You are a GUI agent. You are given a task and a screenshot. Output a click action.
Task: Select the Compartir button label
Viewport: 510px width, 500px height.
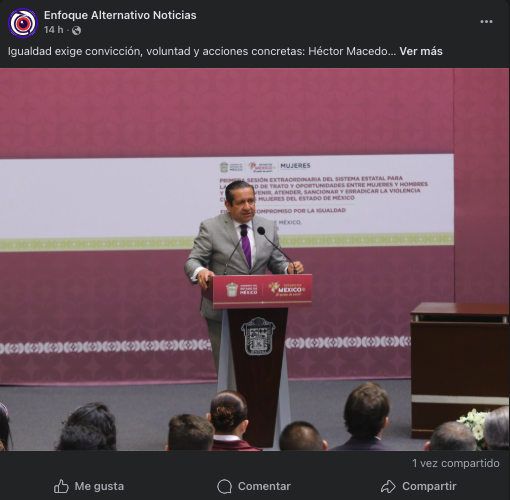click(x=429, y=486)
